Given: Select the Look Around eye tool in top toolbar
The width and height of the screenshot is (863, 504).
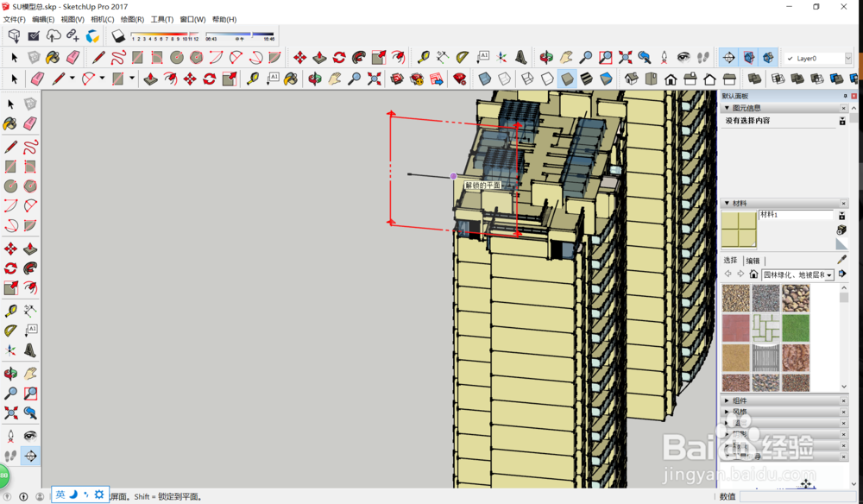Looking at the screenshot, I should (x=683, y=57).
